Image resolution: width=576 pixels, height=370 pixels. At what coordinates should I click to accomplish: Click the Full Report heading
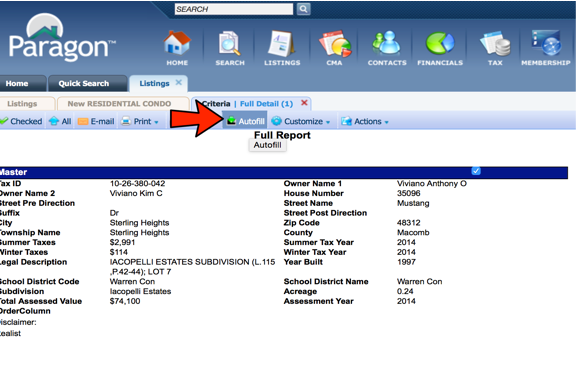[x=282, y=135]
